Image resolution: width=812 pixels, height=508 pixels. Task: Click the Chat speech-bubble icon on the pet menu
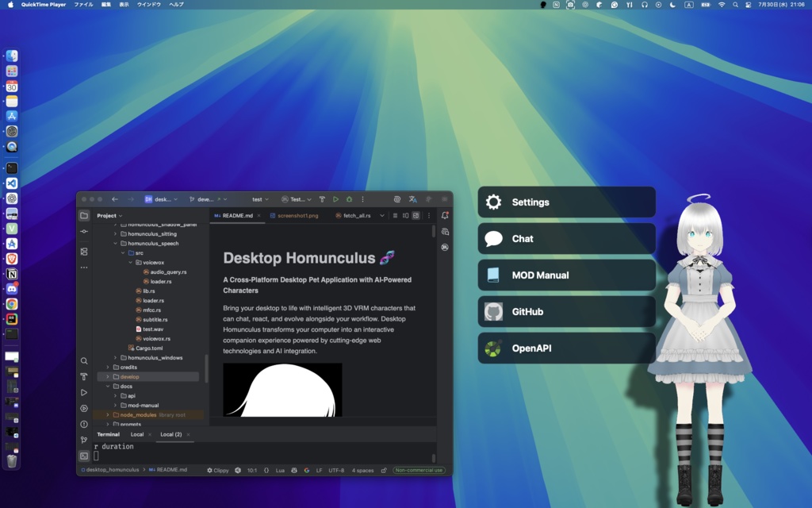tap(493, 238)
